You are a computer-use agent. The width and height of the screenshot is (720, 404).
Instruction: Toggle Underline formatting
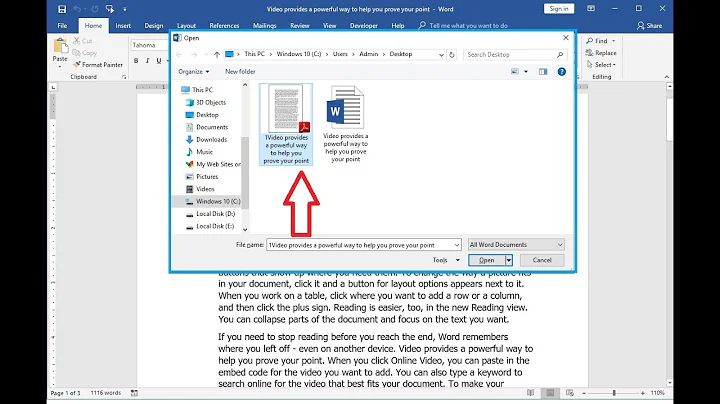(159, 61)
